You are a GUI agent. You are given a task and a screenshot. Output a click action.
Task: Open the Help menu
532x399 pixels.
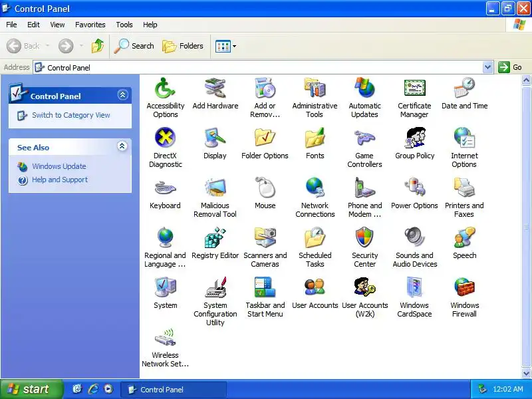tap(150, 25)
